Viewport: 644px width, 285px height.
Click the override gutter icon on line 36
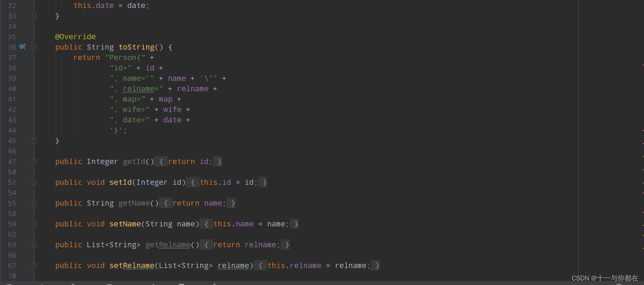pyautogui.click(x=23, y=46)
